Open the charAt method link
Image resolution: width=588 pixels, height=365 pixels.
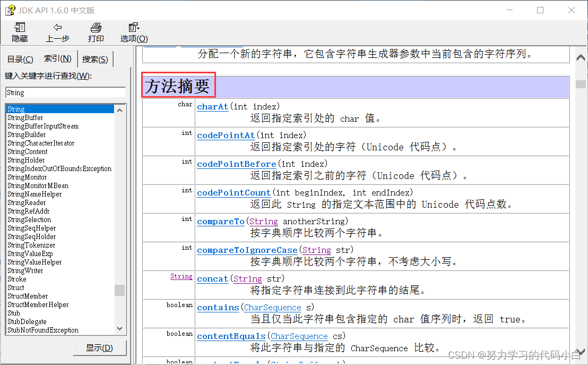[x=213, y=107]
